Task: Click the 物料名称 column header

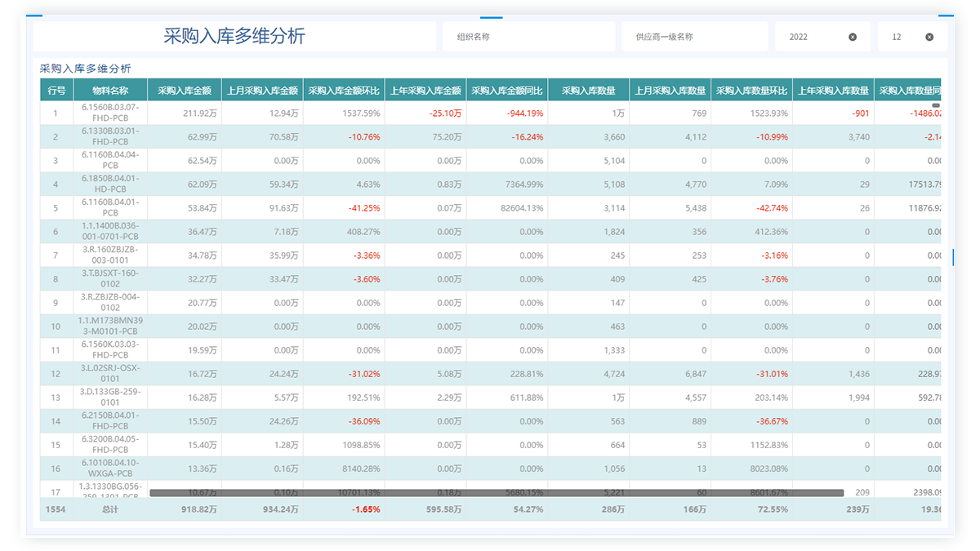Action: (x=109, y=91)
